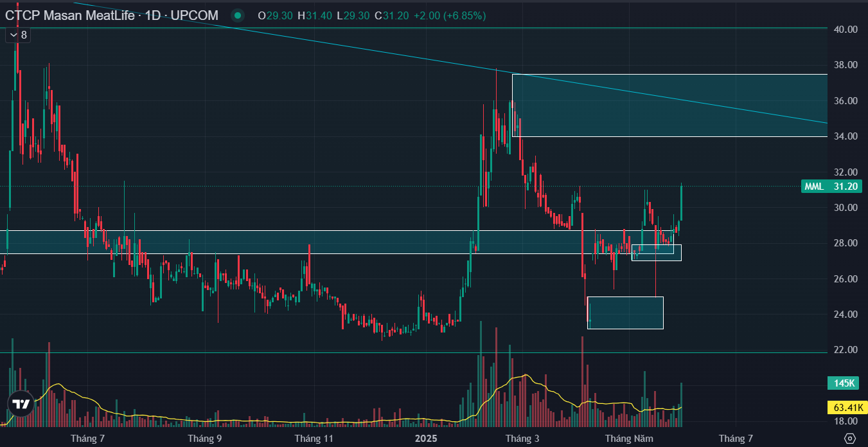Click the Tháng 3 time axis label
Image resolution: width=868 pixels, height=447 pixels.
pos(522,439)
